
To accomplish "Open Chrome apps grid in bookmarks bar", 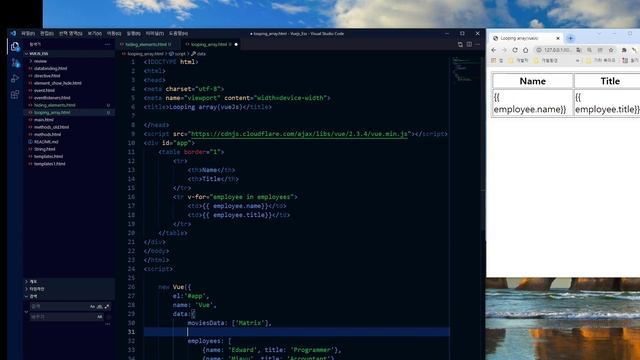I will tap(494, 60).
